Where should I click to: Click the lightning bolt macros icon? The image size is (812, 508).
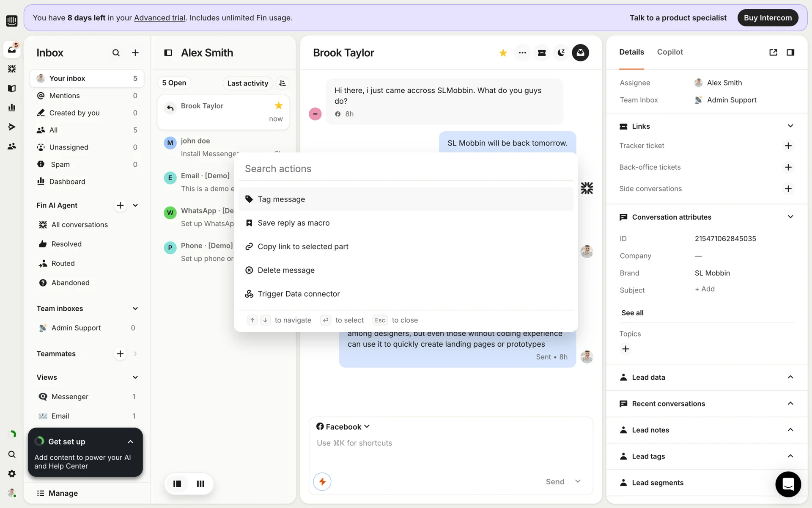click(x=322, y=482)
